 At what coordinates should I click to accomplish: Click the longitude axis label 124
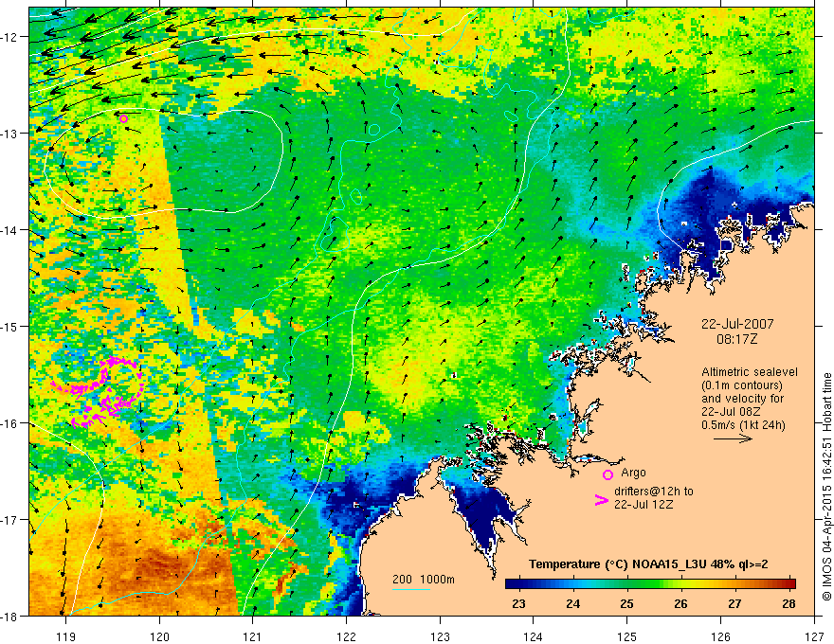coord(534,636)
